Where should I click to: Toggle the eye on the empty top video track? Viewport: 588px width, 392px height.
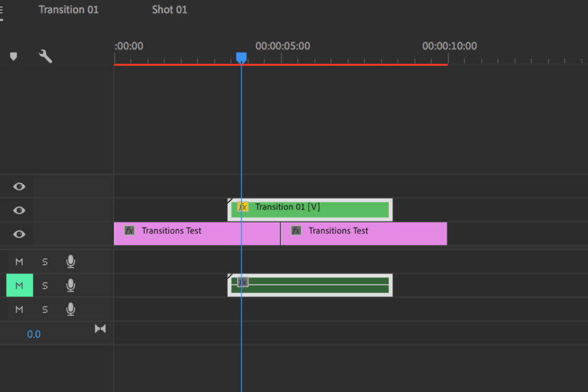pos(19,187)
